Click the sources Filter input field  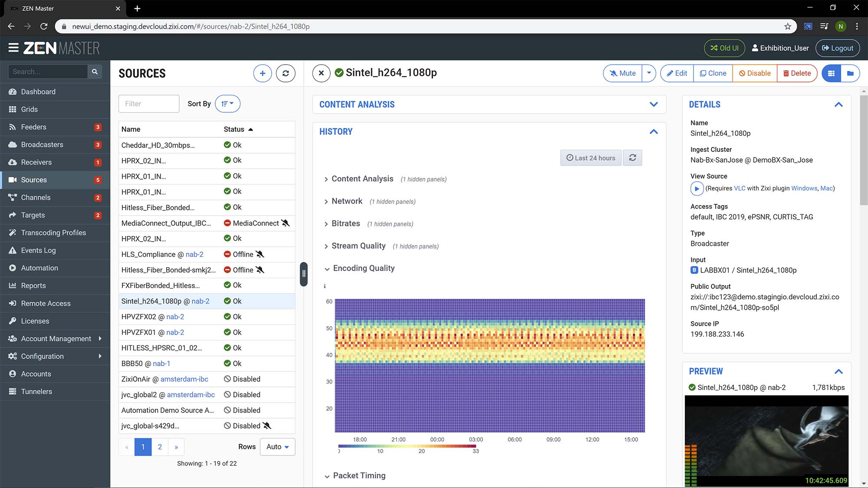(148, 104)
